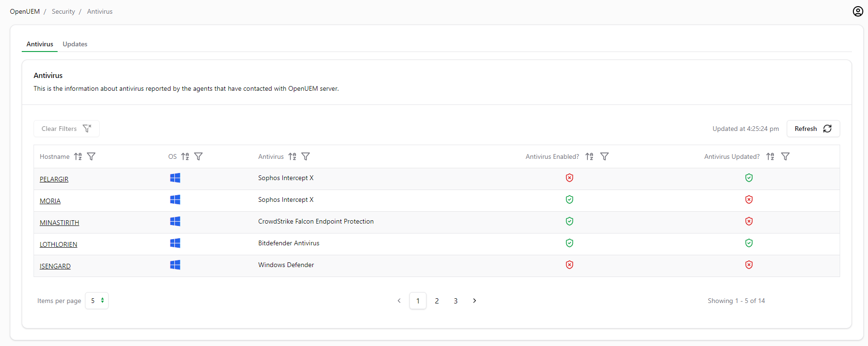Click the Windows OS icon for ISENGARD

tap(175, 265)
